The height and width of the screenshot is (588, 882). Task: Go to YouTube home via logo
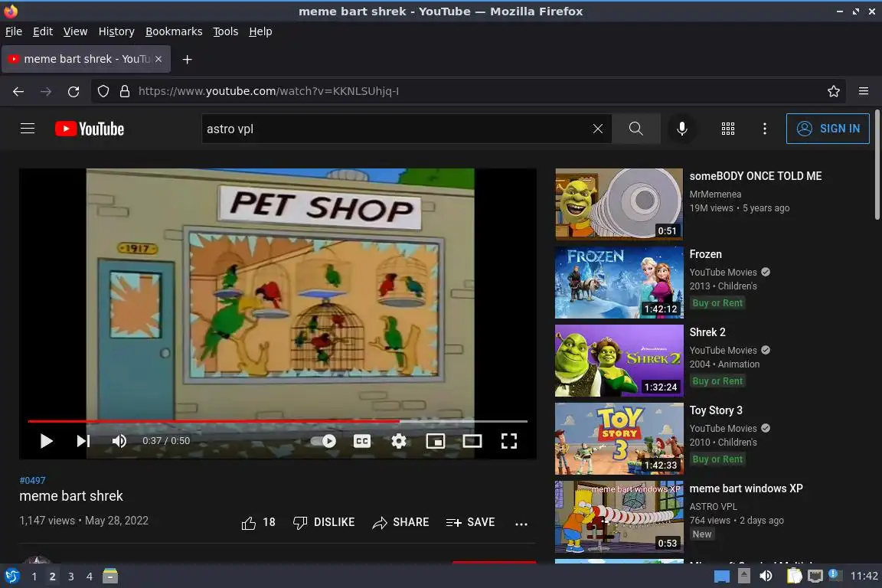pos(90,129)
